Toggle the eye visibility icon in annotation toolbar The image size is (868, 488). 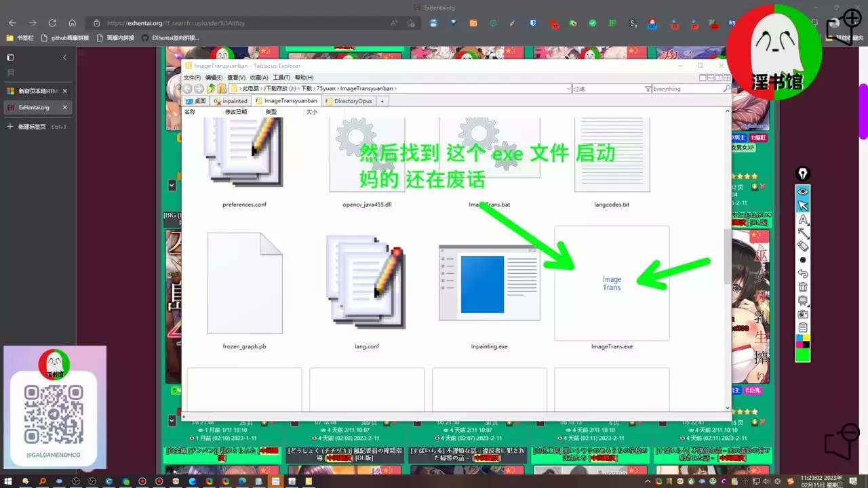pyautogui.click(x=803, y=192)
